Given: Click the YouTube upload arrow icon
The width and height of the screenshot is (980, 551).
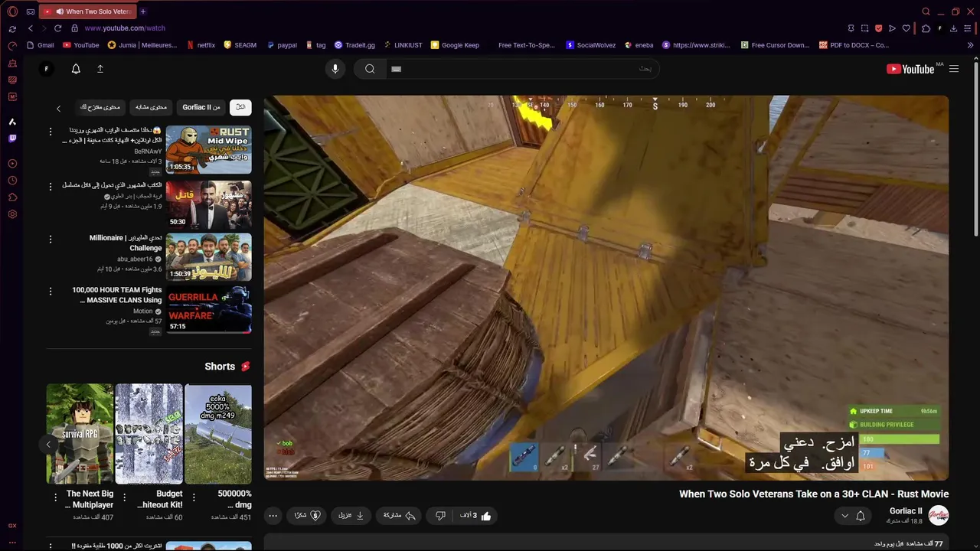Looking at the screenshot, I should click(x=100, y=69).
